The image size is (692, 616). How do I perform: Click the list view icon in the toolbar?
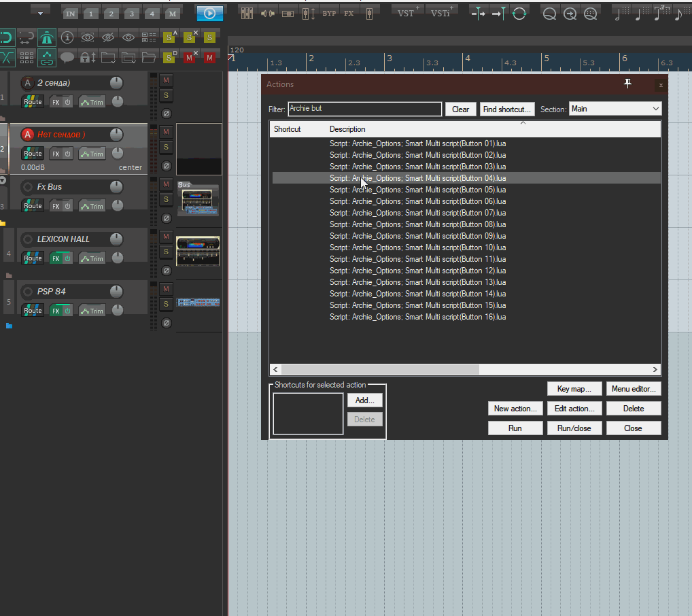tap(149, 37)
